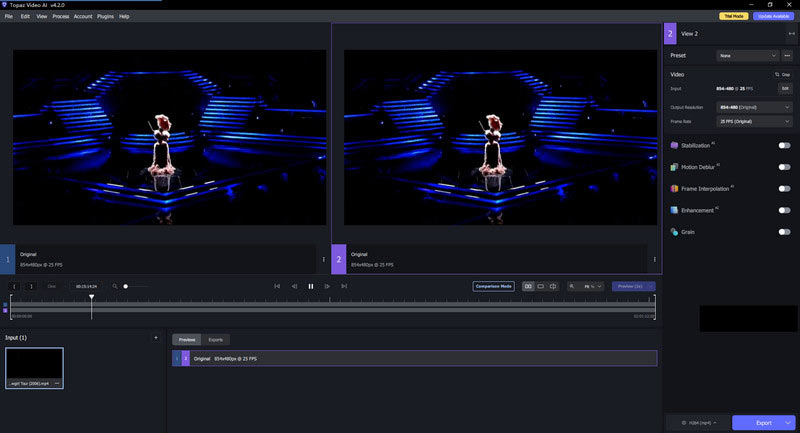Viewport: 800px width, 433px height.
Task: Jump to the first frame
Action: [277, 286]
